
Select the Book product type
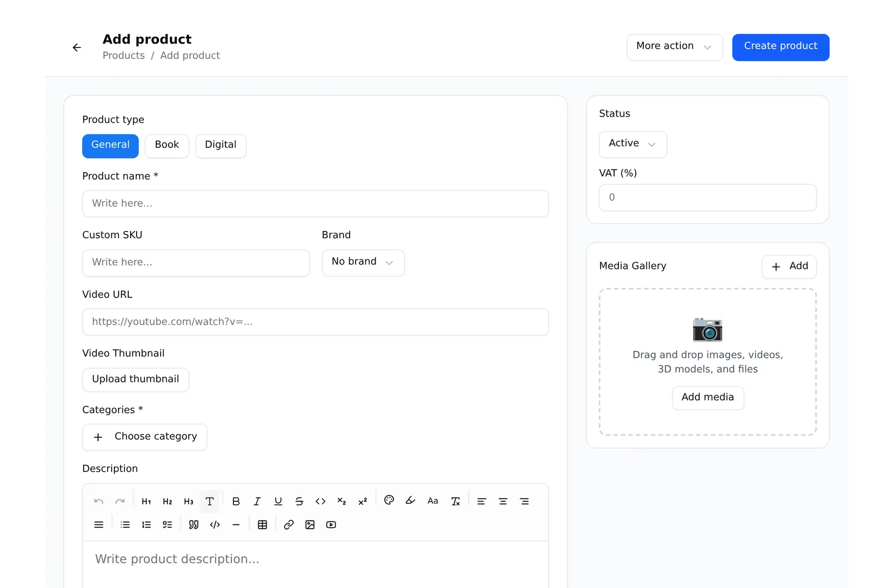click(167, 146)
